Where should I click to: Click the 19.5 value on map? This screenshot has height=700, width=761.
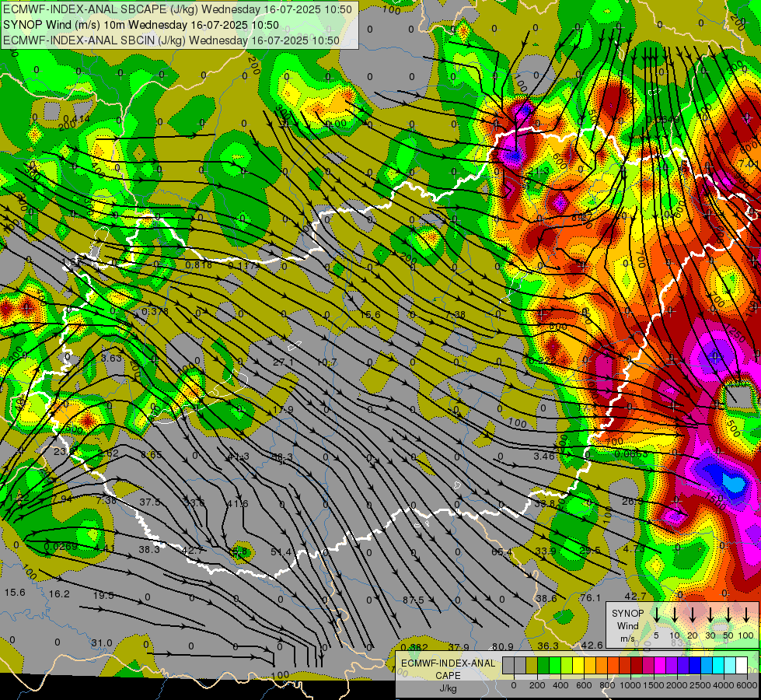click(x=103, y=596)
